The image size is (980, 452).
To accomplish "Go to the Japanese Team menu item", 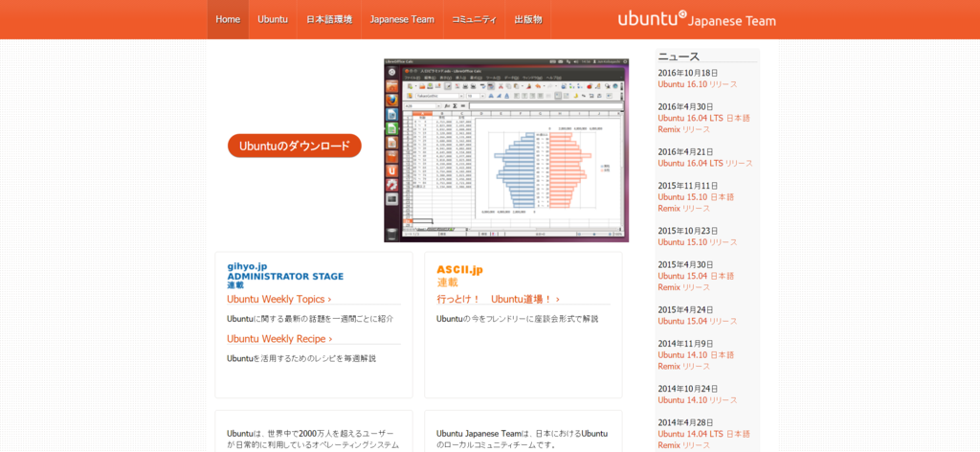I will (402, 19).
